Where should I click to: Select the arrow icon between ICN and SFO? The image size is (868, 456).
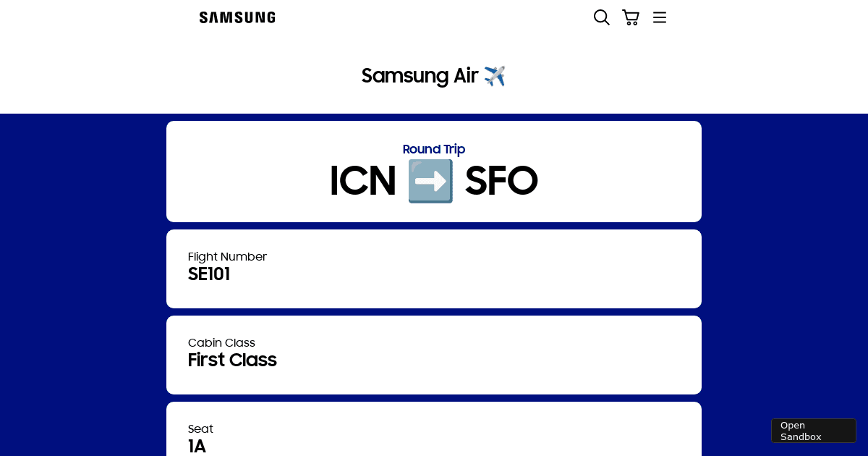(x=430, y=181)
